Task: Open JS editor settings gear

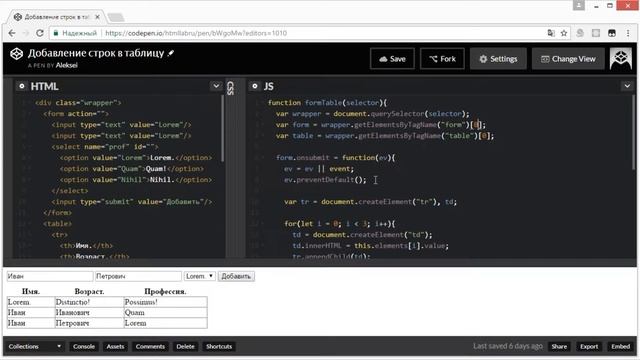Action: point(255,86)
